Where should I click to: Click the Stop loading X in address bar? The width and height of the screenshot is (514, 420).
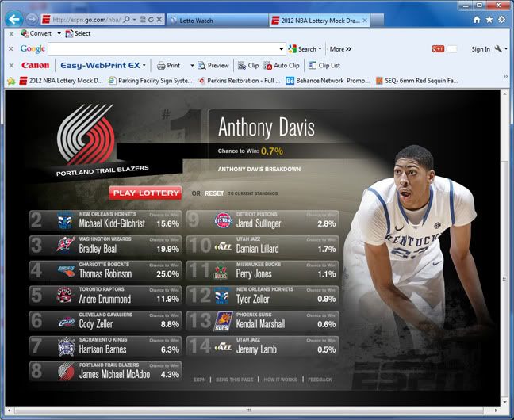(159, 20)
